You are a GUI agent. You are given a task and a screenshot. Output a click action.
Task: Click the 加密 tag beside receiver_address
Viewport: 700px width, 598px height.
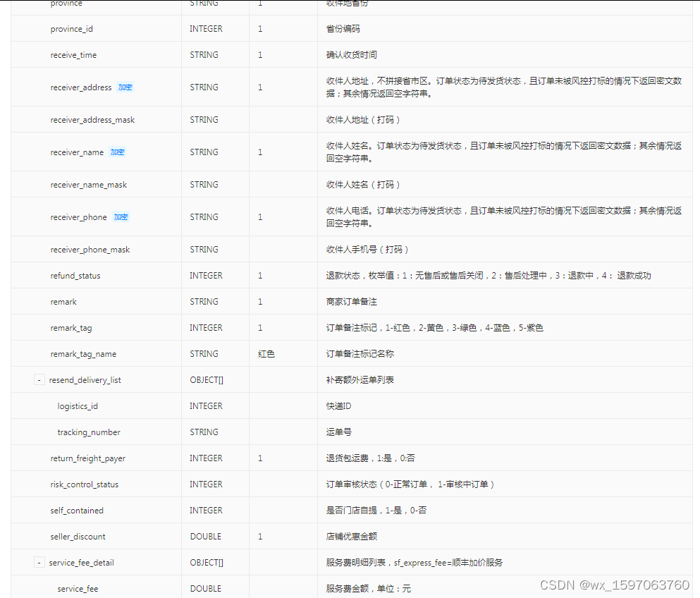coord(125,87)
